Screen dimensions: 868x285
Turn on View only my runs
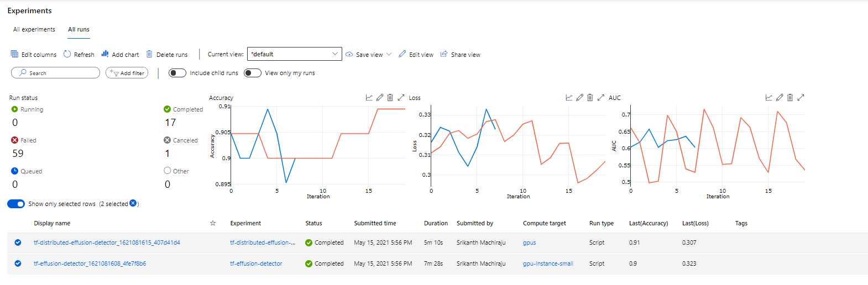click(x=253, y=73)
